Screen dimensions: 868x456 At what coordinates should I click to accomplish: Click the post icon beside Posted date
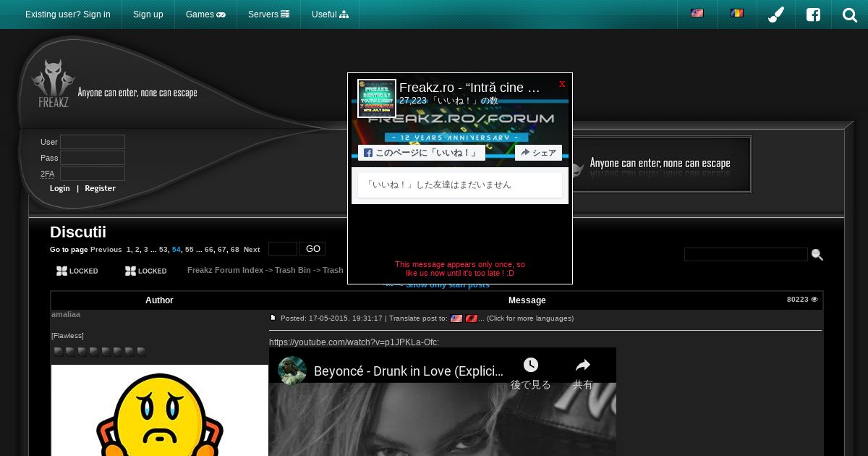(x=273, y=318)
